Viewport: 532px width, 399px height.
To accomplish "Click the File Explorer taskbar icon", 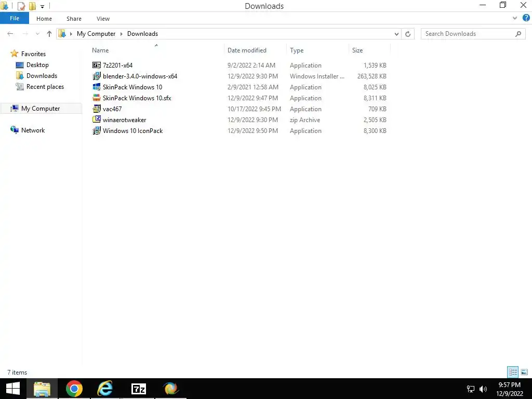I will coord(42,389).
